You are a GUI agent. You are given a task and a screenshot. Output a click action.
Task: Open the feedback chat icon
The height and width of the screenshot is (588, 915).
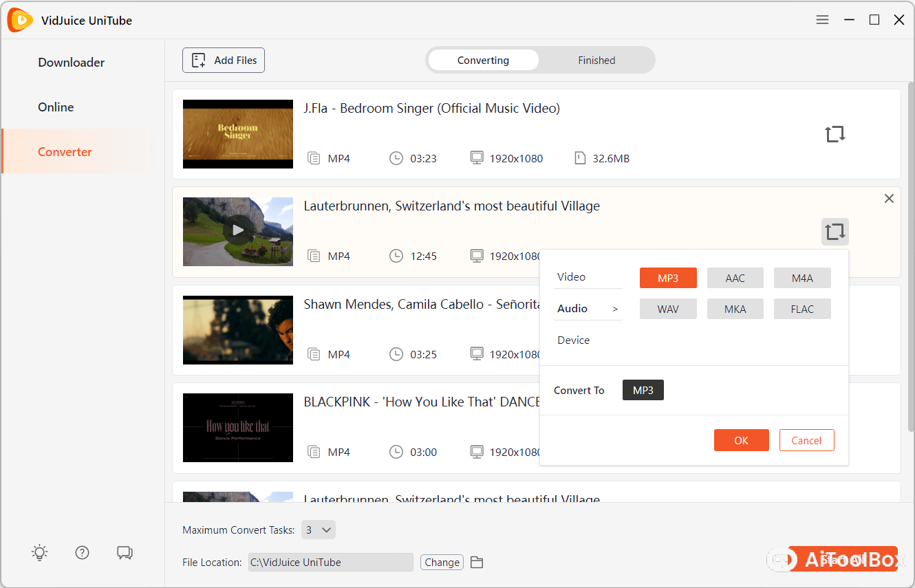[125, 552]
